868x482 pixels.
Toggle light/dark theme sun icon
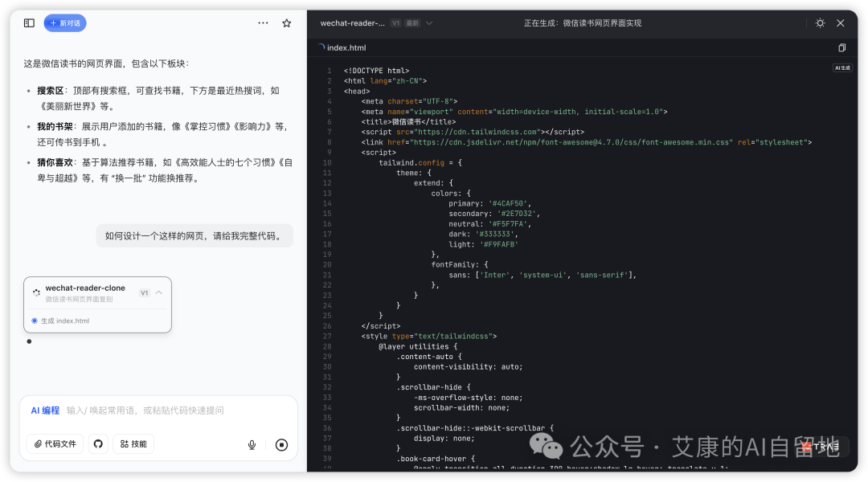tap(821, 23)
